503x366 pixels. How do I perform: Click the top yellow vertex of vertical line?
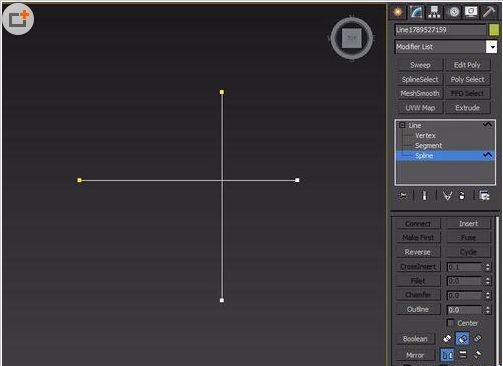(x=222, y=92)
